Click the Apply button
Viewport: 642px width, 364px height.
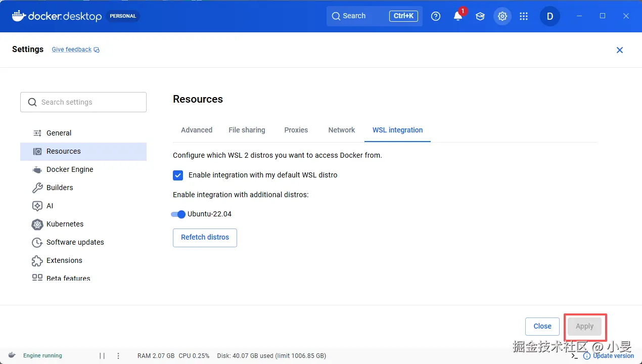(584, 327)
